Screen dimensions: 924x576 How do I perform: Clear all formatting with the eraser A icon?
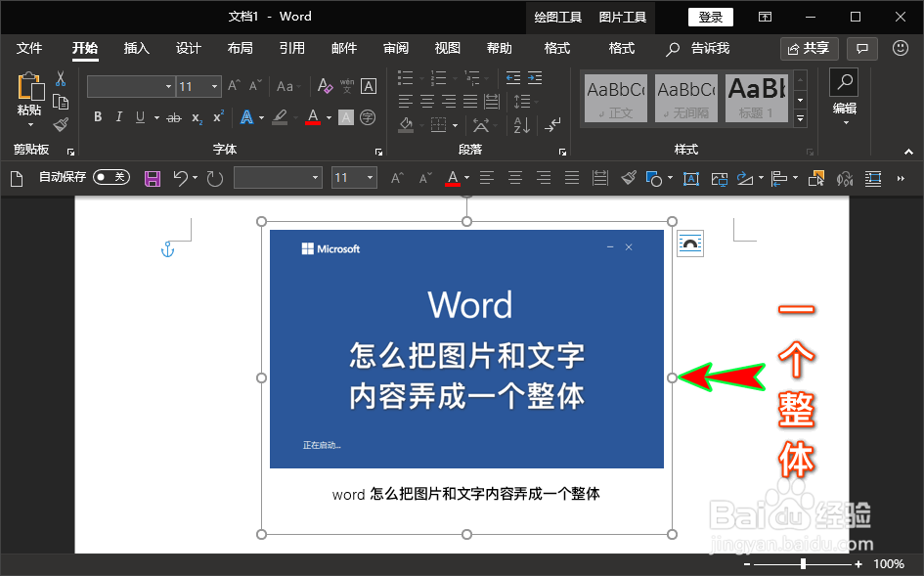(x=325, y=86)
